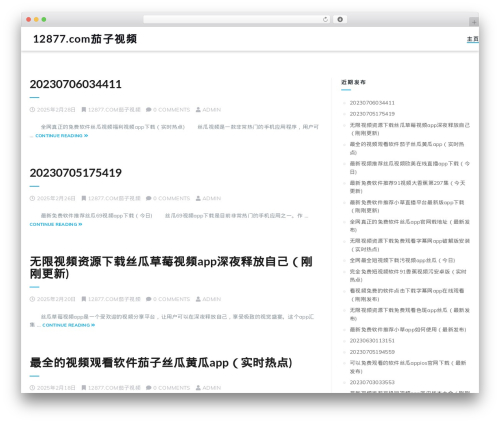This screenshot has height=423, width=500.
Task: Focus the browser address bar
Action: 236,20
